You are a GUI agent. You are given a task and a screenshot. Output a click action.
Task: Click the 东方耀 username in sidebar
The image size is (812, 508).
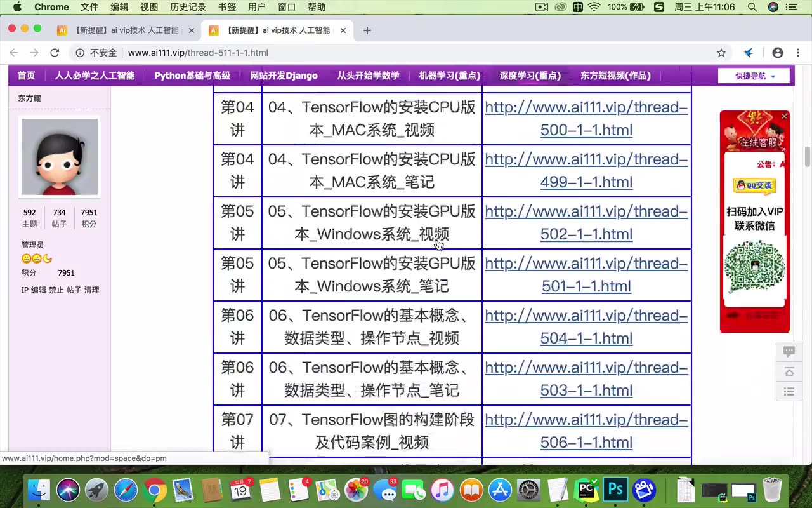pyautogui.click(x=29, y=98)
